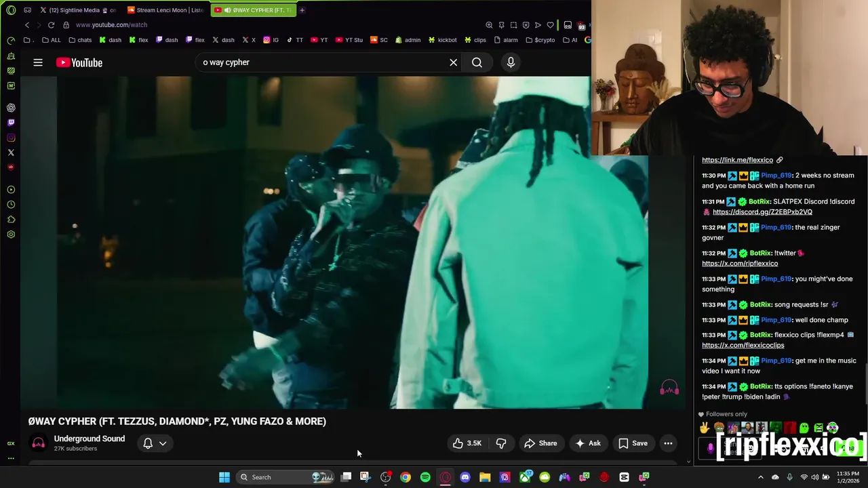Go back with browser back arrow
The image size is (868, 488).
(x=27, y=25)
